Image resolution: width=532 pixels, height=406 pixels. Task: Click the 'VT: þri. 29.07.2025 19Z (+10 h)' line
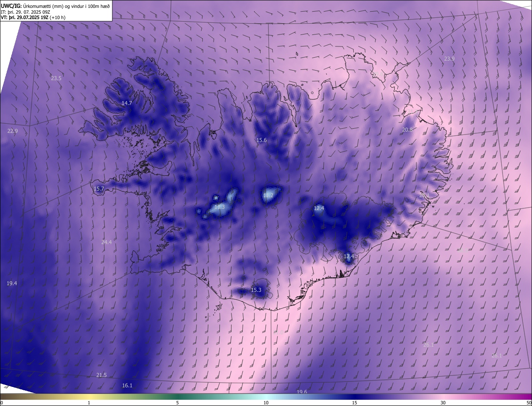click(x=33, y=17)
